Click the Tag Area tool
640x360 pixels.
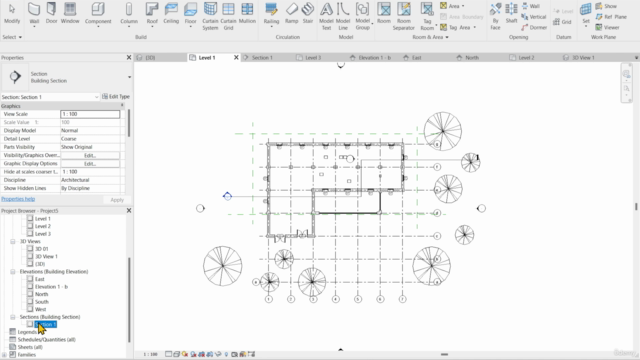(x=458, y=27)
